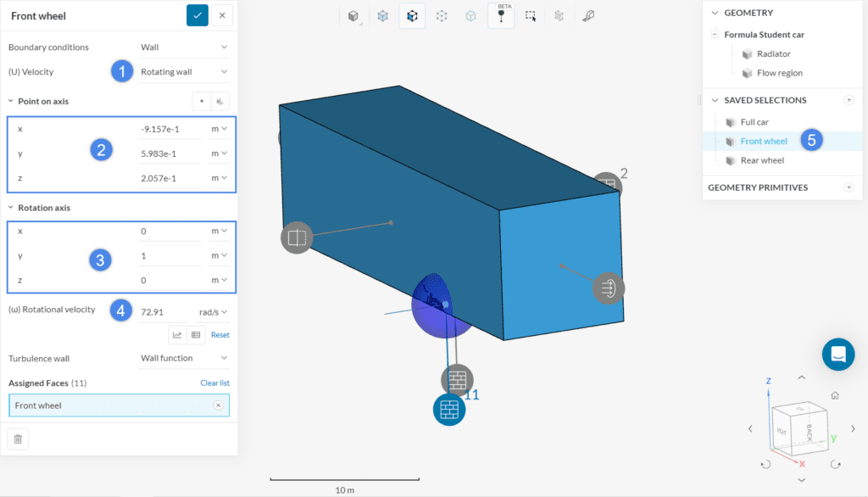Viewport: 868px width, 497px height.
Task: Expand the GEOMETRY PRIMITIVES section
Action: [x=849, y=187]
